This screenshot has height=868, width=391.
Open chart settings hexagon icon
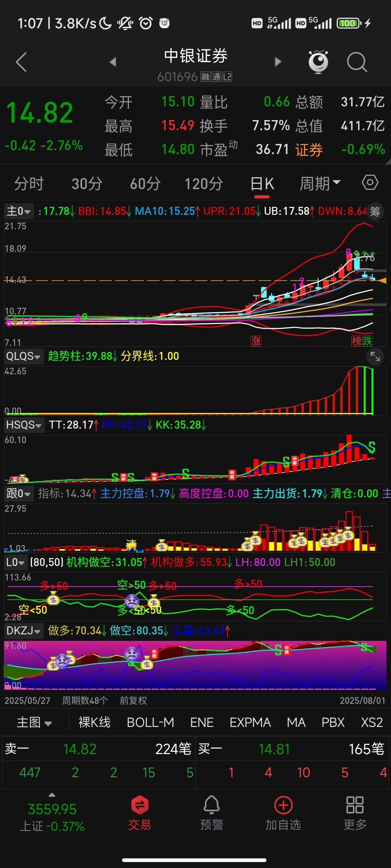point(370,182)
